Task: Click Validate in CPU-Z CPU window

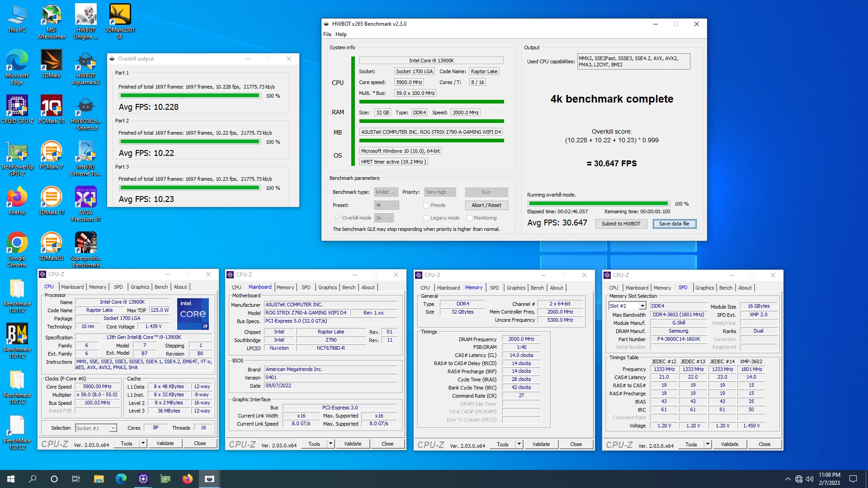Action: tap(165, 443)
